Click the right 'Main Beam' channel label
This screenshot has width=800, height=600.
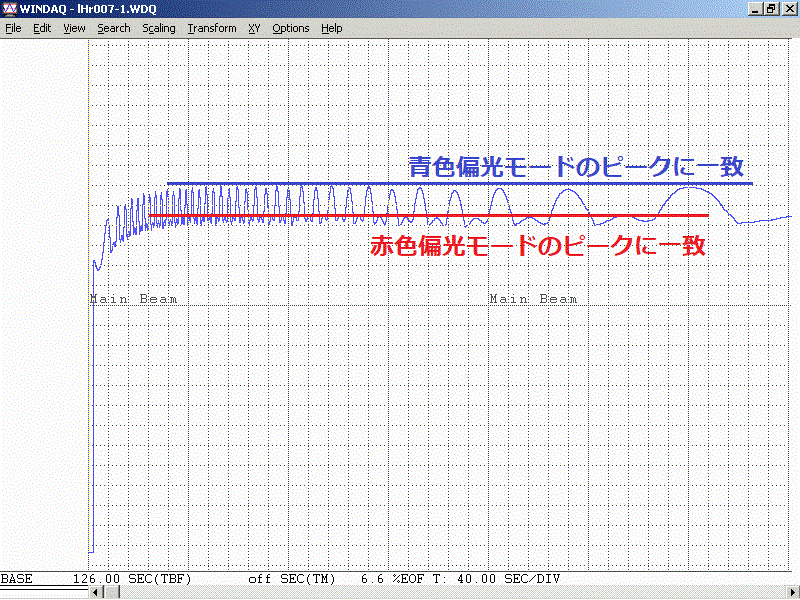tap(533, 299)
